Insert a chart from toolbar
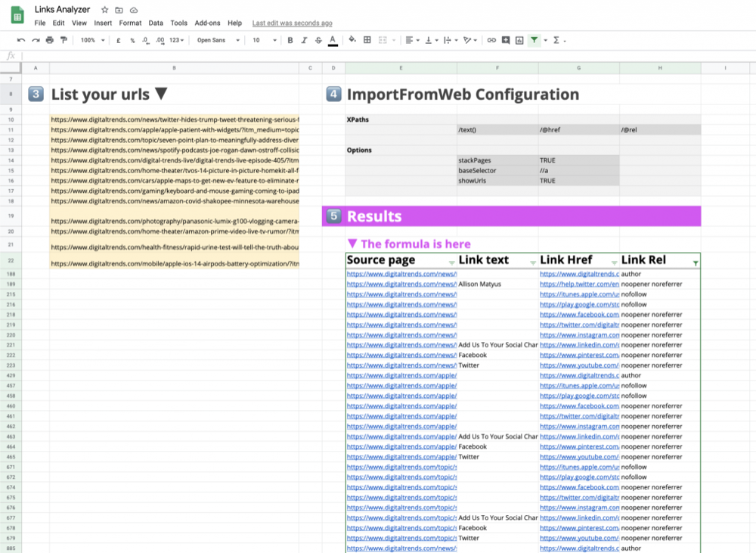The height and width of the screenshot is (553, 756). click(519, 40)
